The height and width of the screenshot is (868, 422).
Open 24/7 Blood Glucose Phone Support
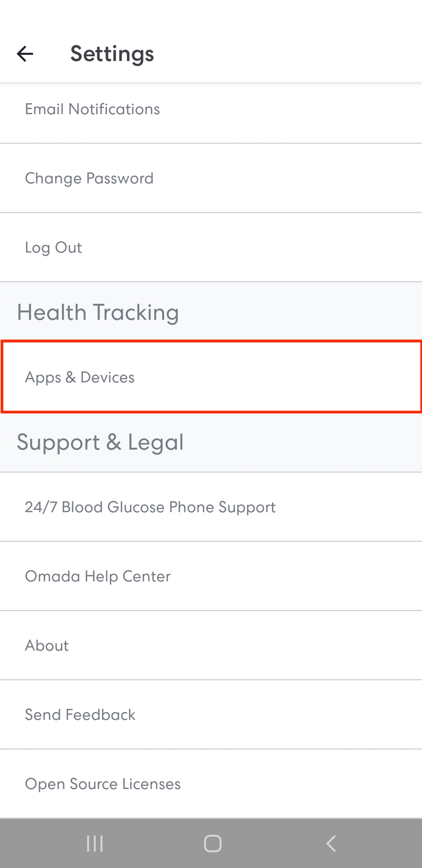(211, 507)
